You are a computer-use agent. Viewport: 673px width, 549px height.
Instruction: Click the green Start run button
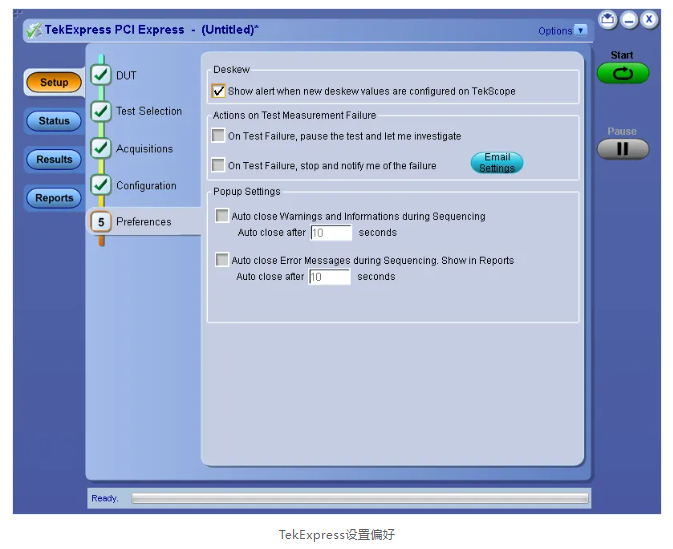tap(622, 73)
